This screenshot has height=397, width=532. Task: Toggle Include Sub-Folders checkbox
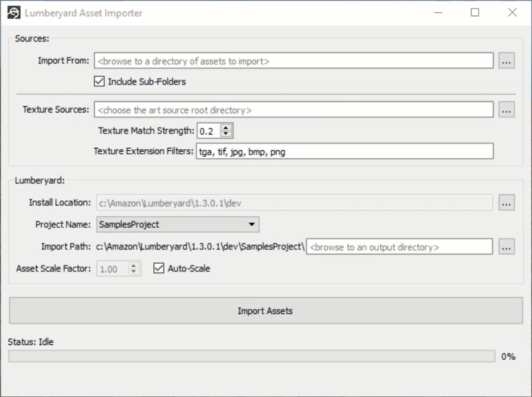(99, 81)
